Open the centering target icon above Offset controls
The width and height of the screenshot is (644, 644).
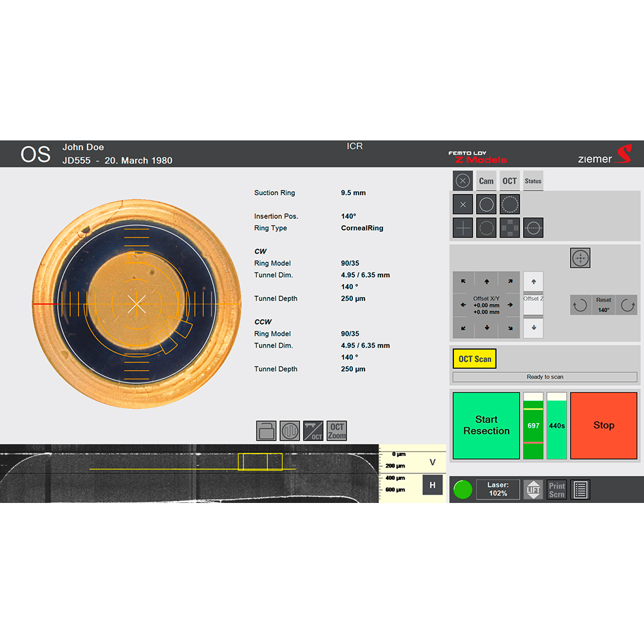580,257
